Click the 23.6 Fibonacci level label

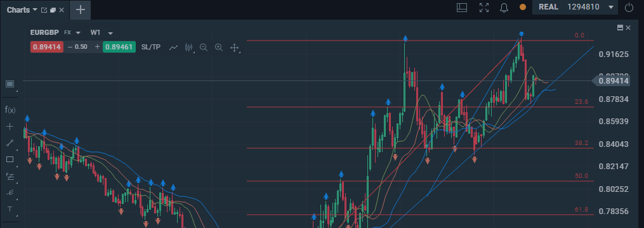582,102
